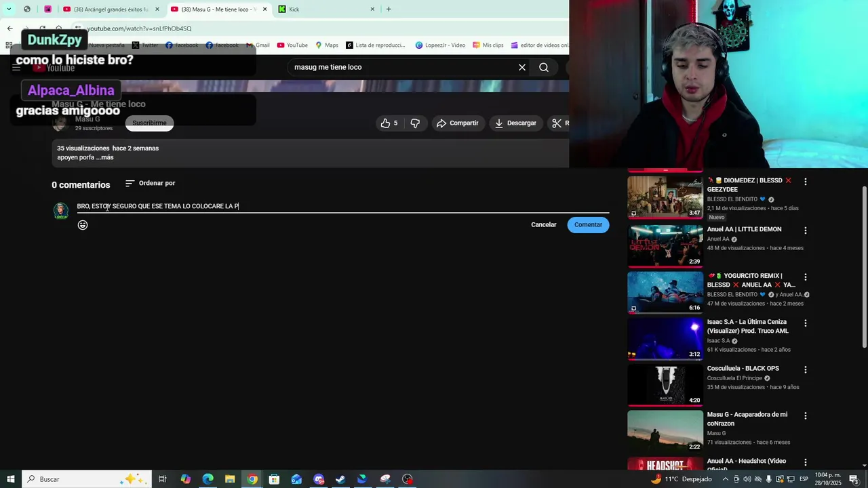Clear the search text with the X icon
The height and width of the screenshot is (488, 868).
522,67
